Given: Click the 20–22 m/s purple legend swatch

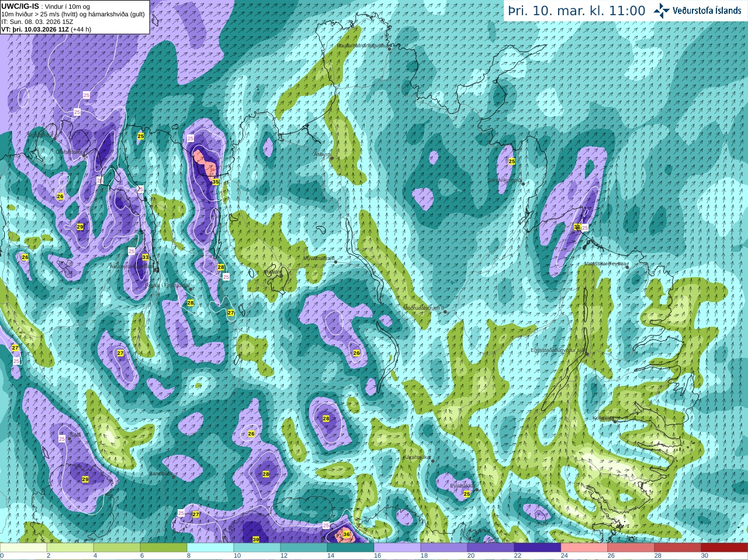Looking at the screenshot, I should (491, 548).
